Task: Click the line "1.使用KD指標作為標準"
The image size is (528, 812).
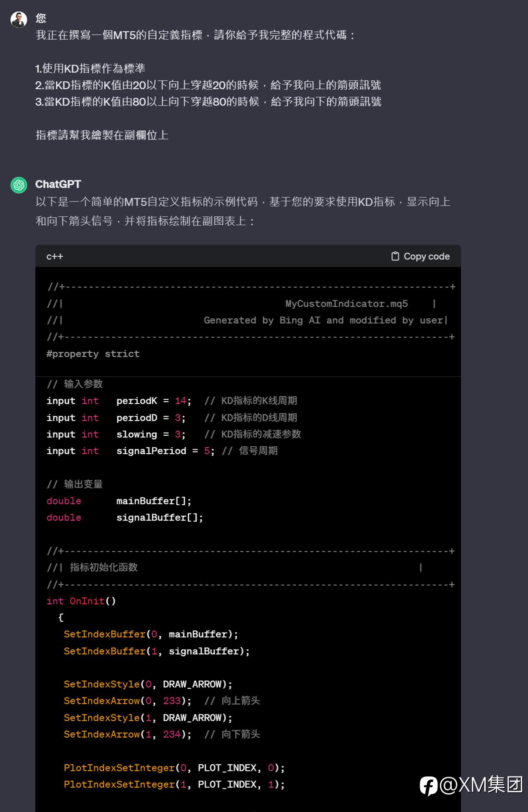Action: [x=90, y=68]
